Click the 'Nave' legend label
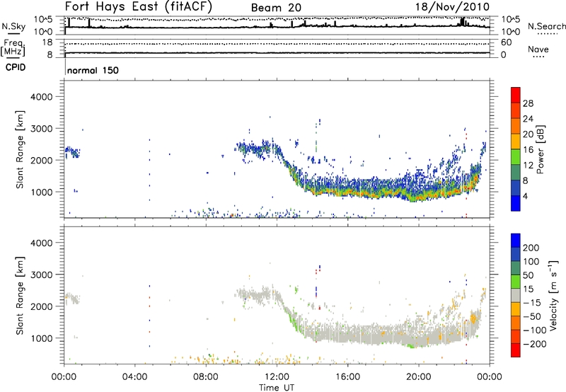Screen dimensions: 566x392 [x=538, y=49]
